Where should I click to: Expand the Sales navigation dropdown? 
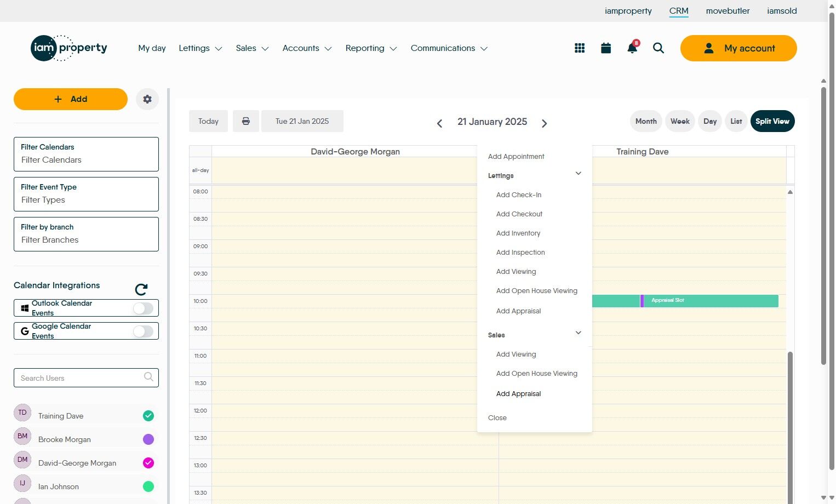[253, 48]
